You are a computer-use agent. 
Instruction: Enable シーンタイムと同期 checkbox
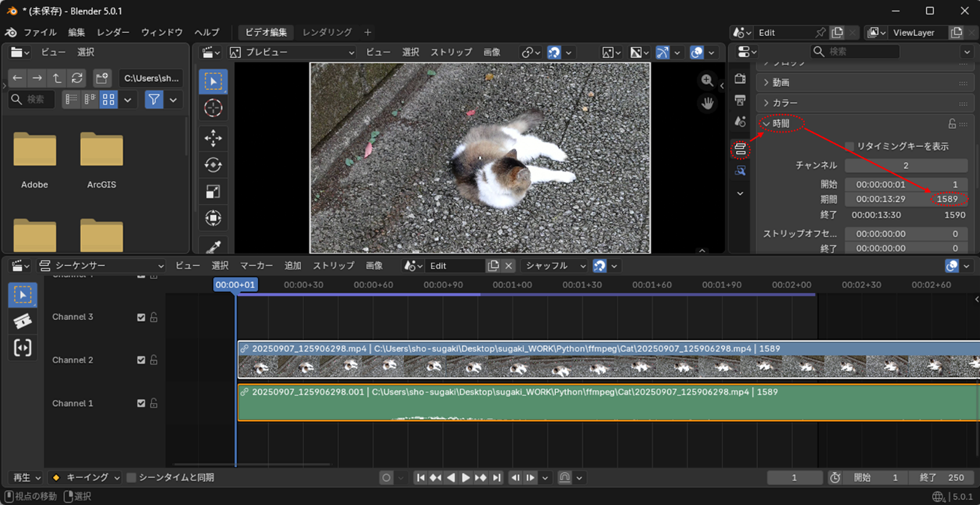pos(131,478)
